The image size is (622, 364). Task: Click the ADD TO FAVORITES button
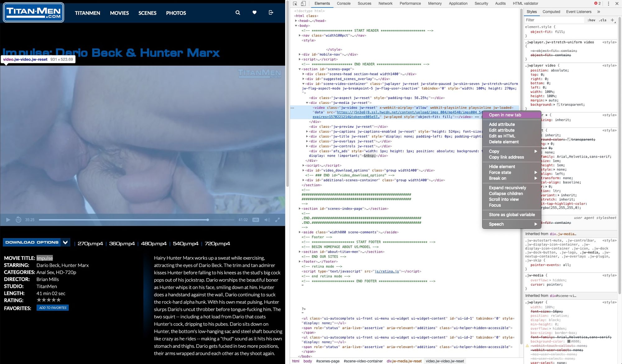tap(53, 308)
